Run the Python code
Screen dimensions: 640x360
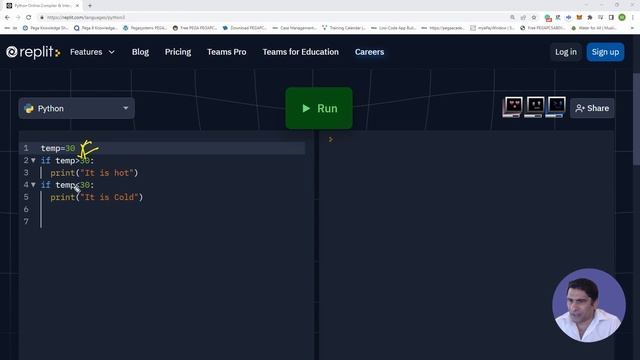(x=319, y=108)
